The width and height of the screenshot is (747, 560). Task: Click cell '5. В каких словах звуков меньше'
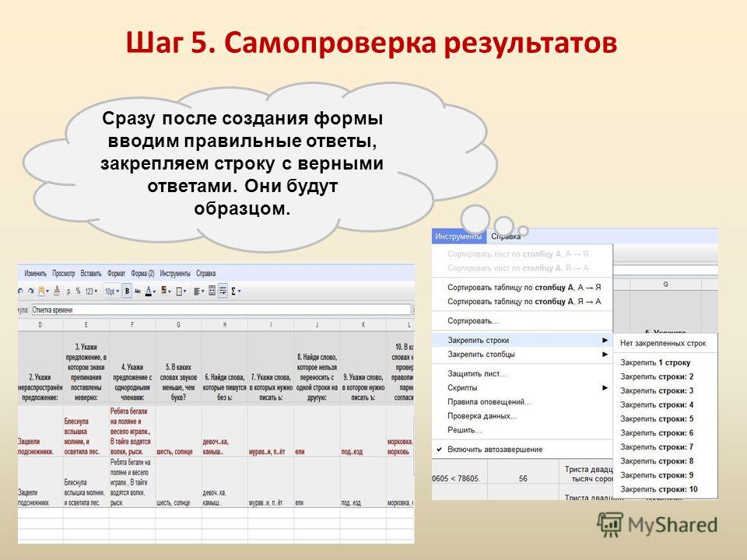(179, 368)
